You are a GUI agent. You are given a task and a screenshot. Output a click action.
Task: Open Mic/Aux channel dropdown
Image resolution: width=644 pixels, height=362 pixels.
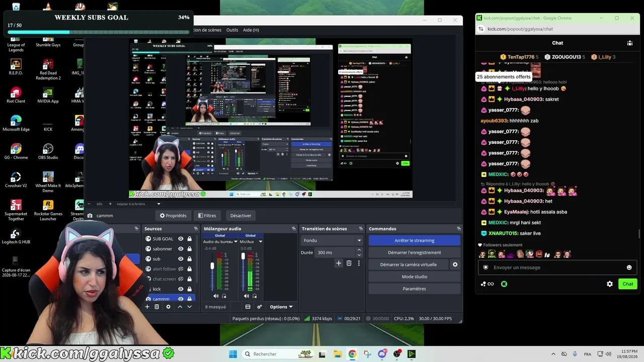pyautogui.click(x=260, y=242)
